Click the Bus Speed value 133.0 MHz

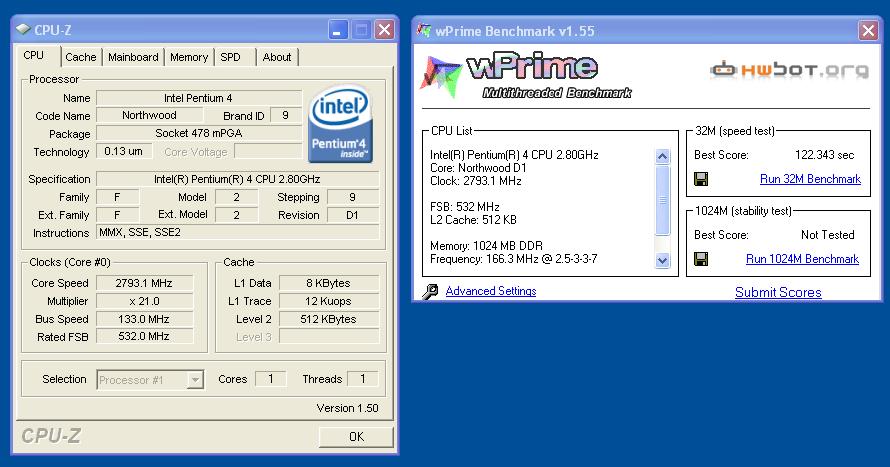(144, 319)
